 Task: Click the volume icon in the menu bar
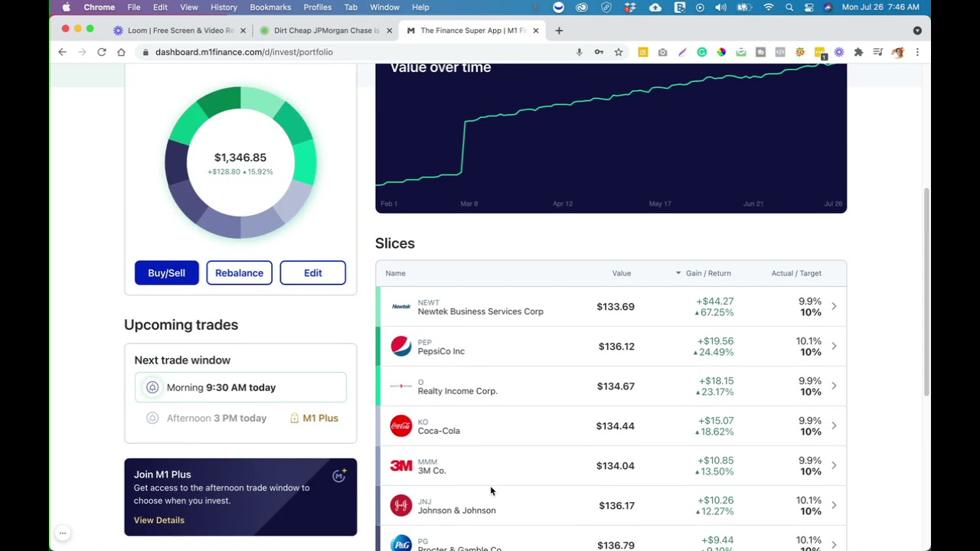[720, 7]
